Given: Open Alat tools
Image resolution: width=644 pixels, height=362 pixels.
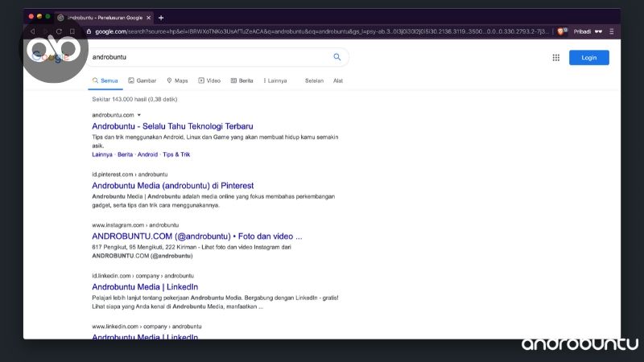Looking at the screenshot, I should [338, 80].
